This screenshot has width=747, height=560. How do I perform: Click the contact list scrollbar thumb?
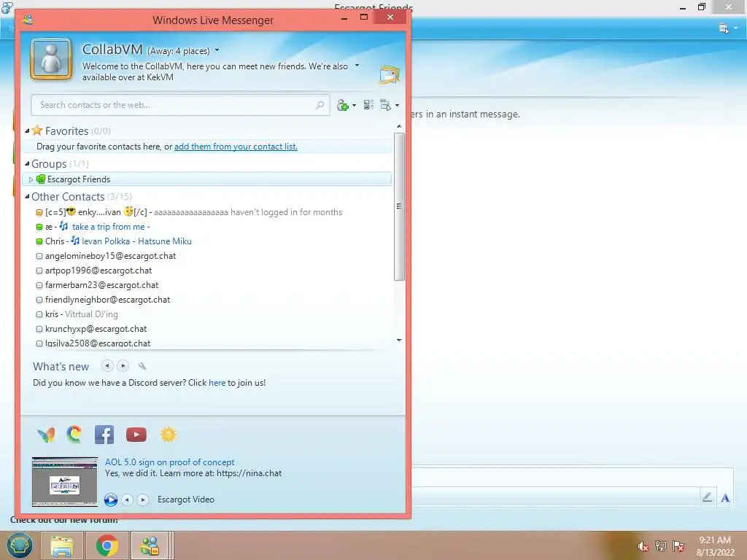(399, 206)
